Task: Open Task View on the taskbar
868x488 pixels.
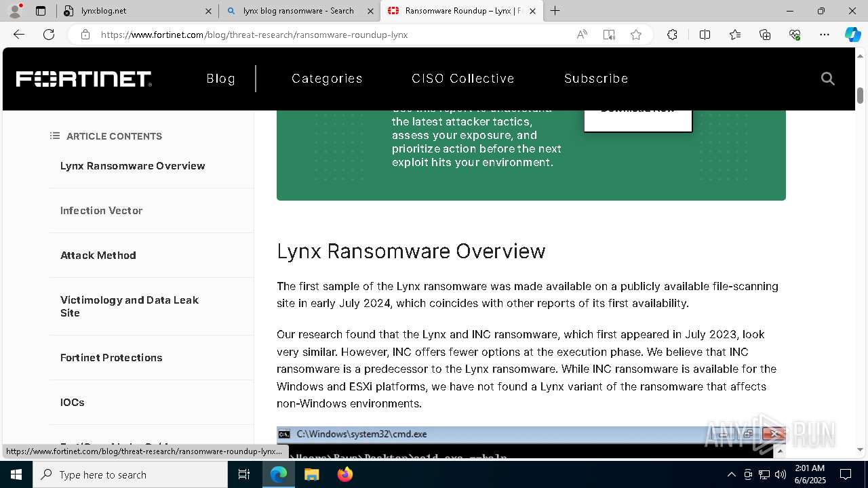Action: click(244, 474)
